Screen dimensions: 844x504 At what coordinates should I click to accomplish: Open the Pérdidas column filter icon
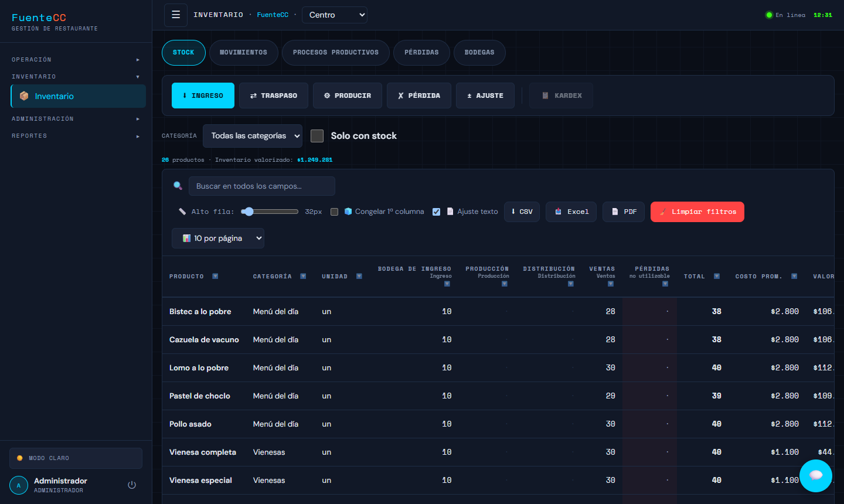[x=665, y=284]
